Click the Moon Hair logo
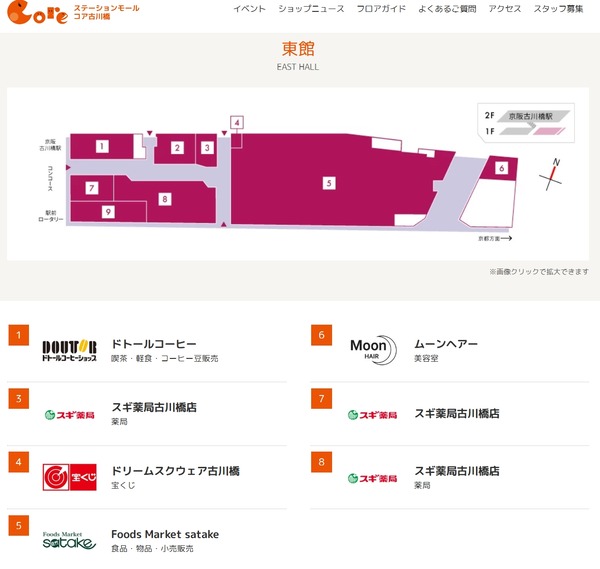 373,350
